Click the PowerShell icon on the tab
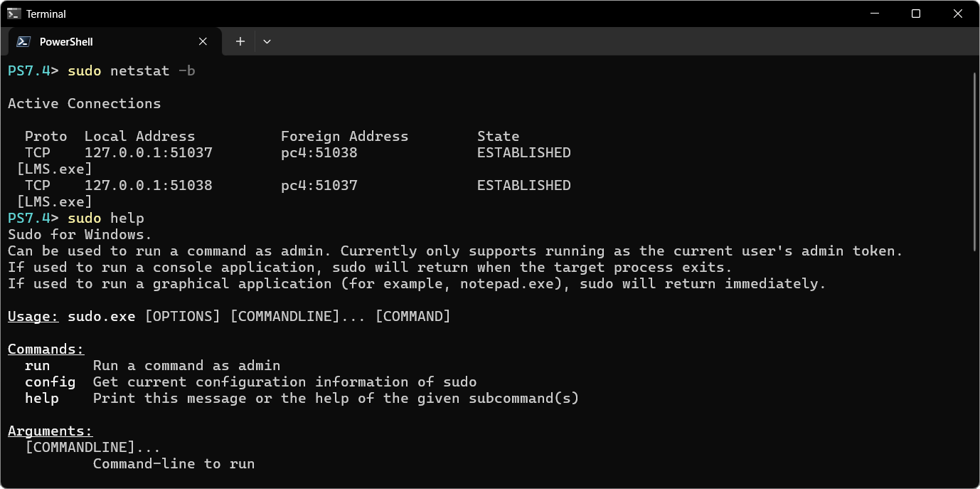 [23, 41]
